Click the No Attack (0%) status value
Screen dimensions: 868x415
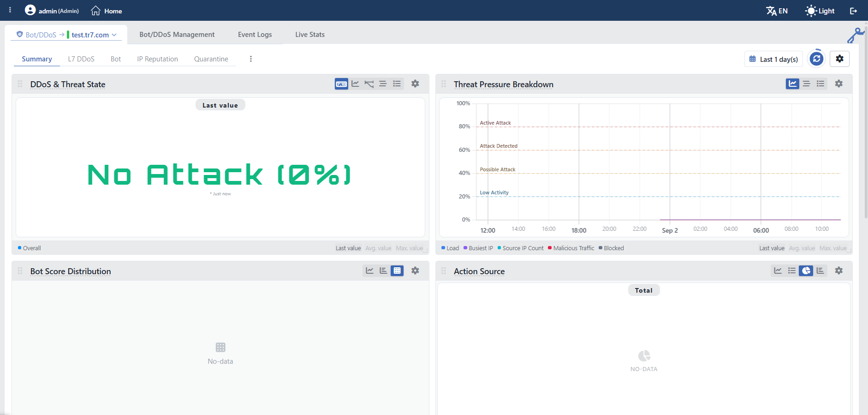[x=220, y=174]
